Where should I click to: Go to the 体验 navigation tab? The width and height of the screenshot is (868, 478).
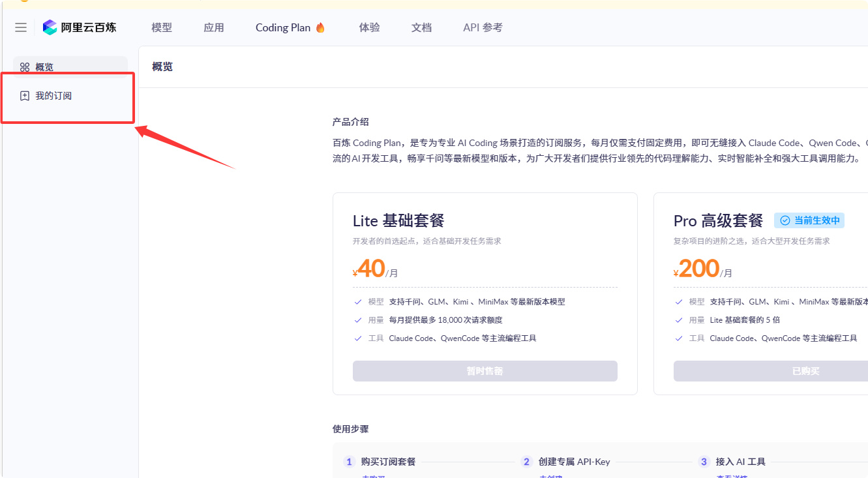pos(369,27)
